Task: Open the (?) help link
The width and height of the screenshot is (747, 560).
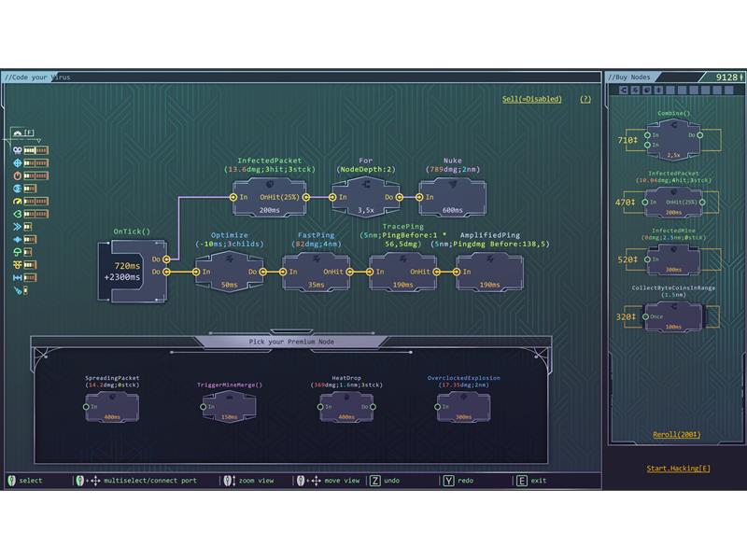Action: click(585, 99)
